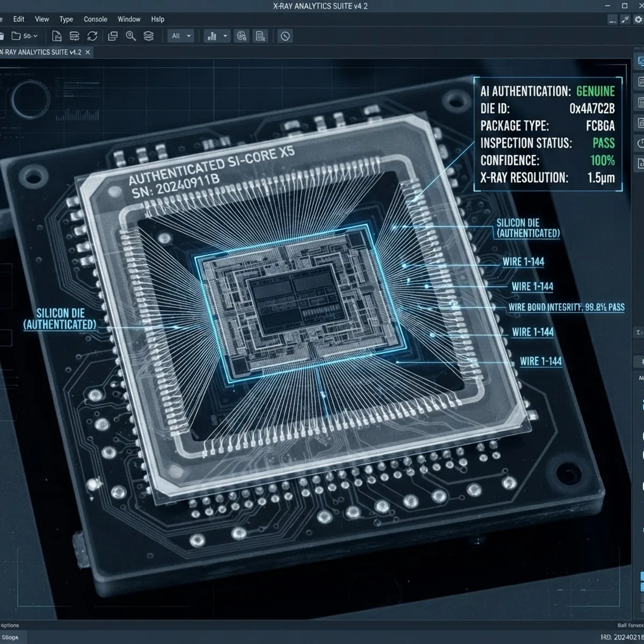Click the left 'SILICON DIE (AUTHENTICATED)' label

(60, 319)
